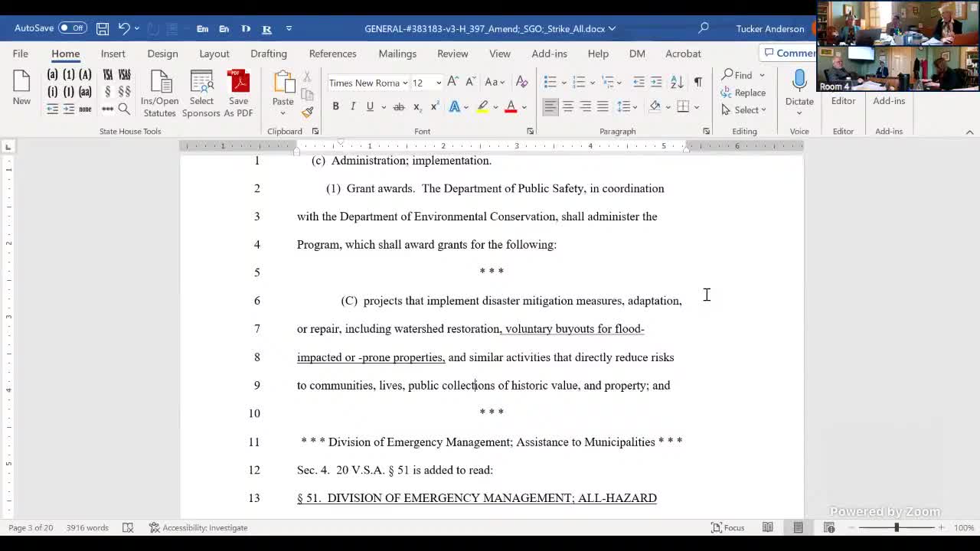
Task: Save the document As PDF
Action: pos(239,93)
